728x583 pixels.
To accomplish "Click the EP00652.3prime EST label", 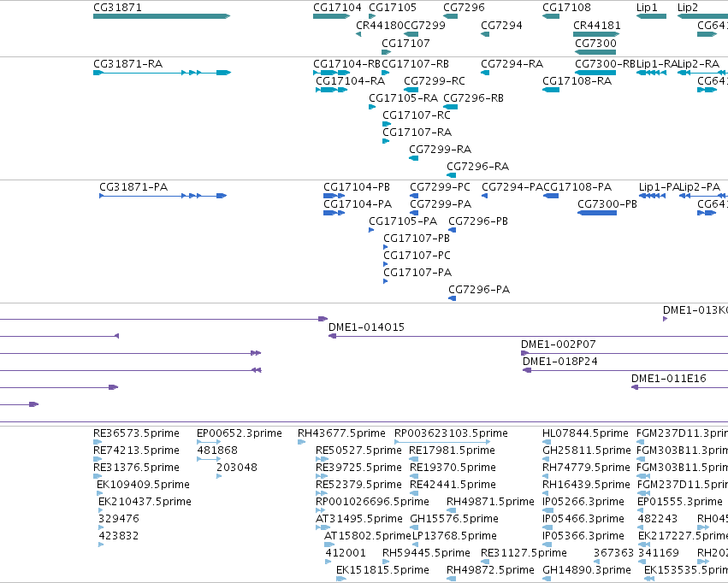I will point(240,433).
